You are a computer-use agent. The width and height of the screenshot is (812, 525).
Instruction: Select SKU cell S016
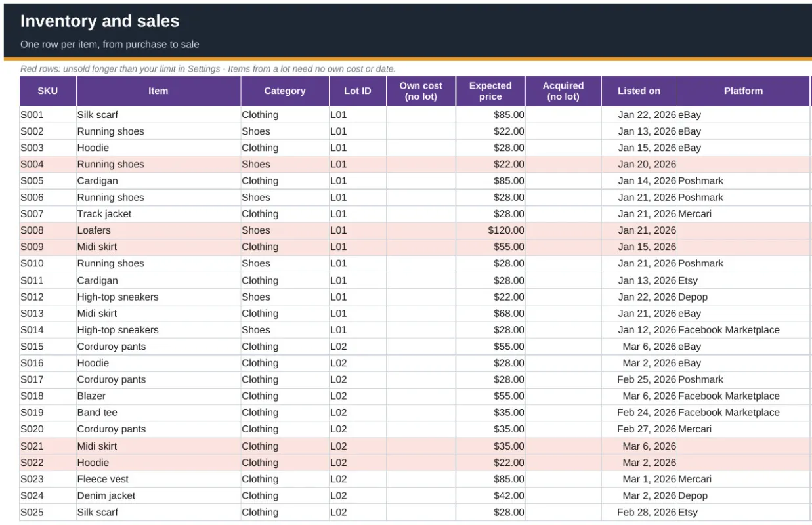(48, 363)
